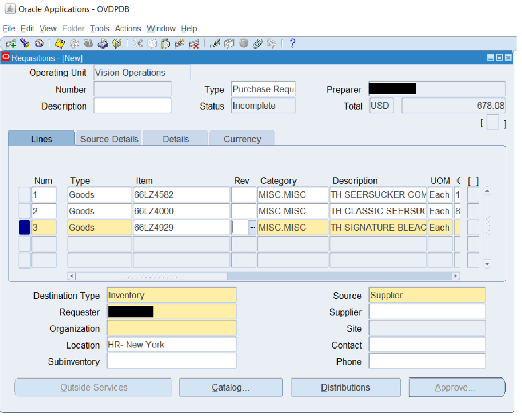Save the requisition with the diskette icon
Viewport: 522px width, 420px height.
[x=60, y=43]
